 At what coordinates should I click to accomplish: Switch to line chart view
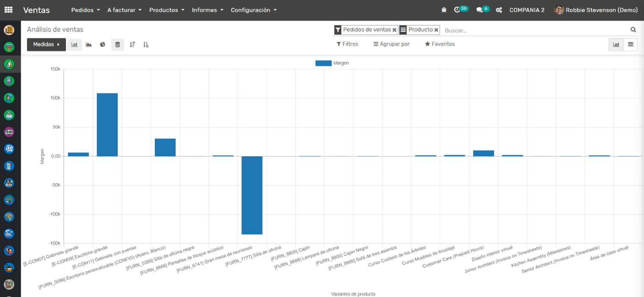click(89, 44)
